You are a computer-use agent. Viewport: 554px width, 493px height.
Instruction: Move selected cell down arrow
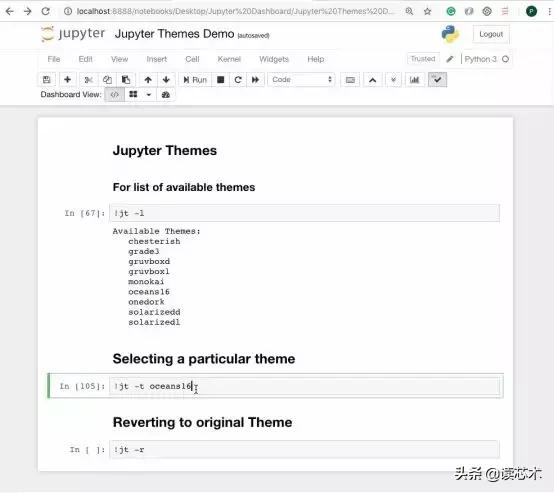[x=166, y=80]
